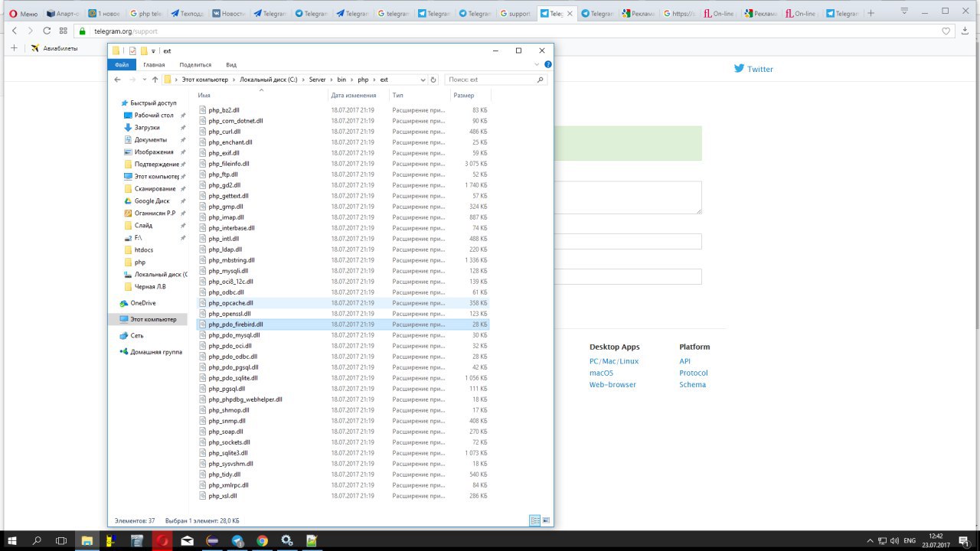Click the search magnifier icon in Explorer
The width and height of the screenshot is (980, 551).
point(541,80)
